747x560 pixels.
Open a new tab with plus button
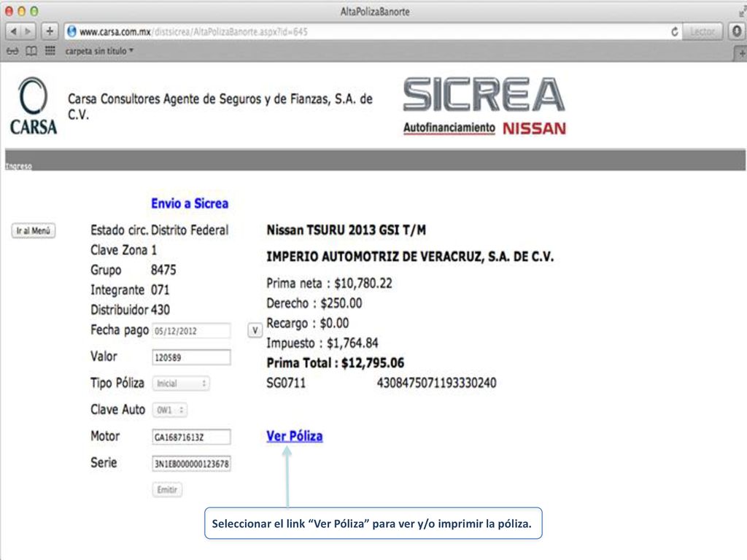point(741,54)
